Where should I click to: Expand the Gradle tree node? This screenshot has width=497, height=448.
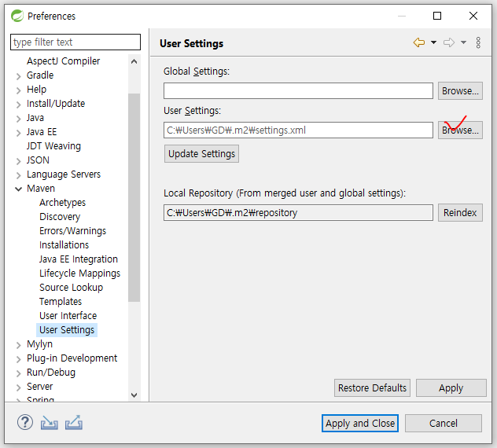[x=18, y=76]
